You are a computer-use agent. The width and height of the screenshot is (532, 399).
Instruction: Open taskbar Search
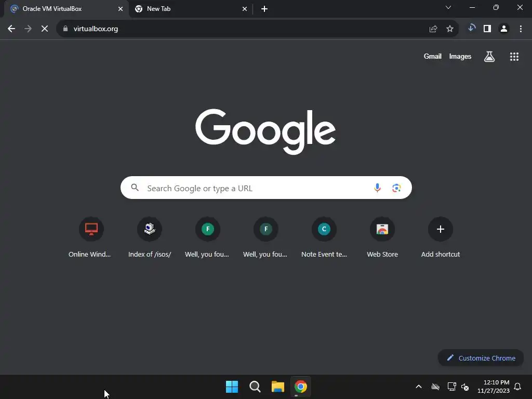255,387
